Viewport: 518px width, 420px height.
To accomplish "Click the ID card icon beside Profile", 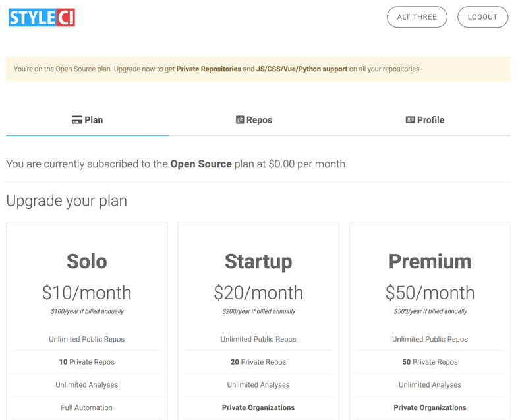I will pyautogui.click(x=410, y=120).
